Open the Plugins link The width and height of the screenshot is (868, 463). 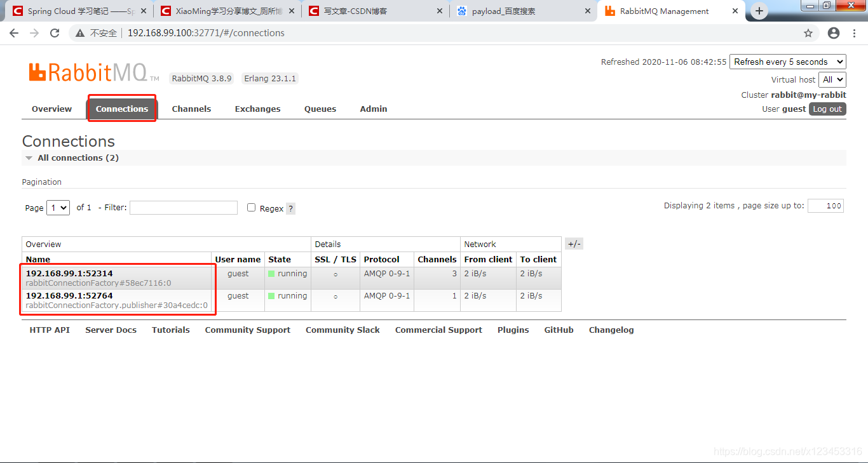513,330
